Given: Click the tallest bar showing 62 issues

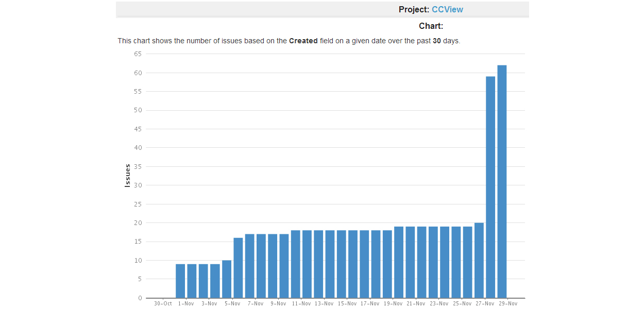Looking at the screenshot, I should [502, 181].
